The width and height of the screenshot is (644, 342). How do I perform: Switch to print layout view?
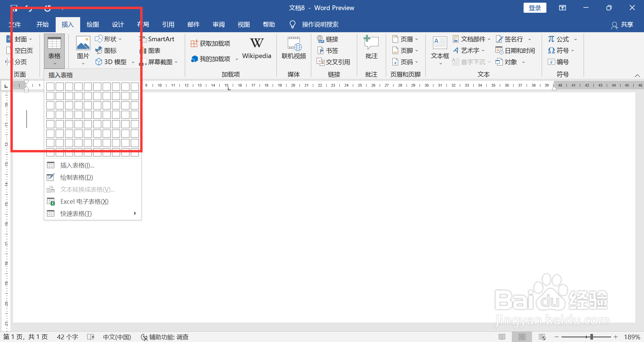pos(522,337)
